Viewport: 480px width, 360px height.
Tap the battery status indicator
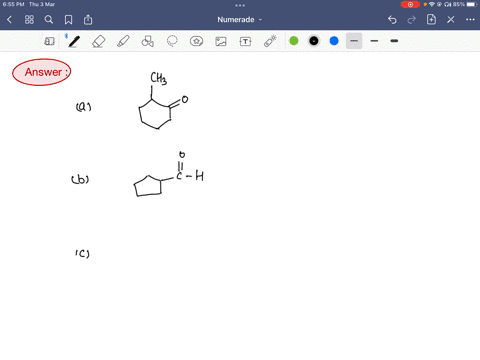pos(465,4)
